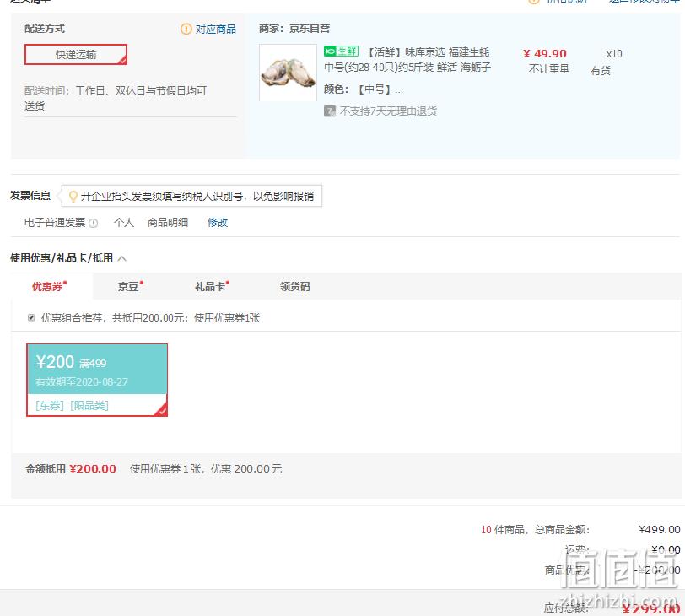This screenshot has height=616, width=685.
Task: Click 修改 to edit invoice info
Action: 218,223
